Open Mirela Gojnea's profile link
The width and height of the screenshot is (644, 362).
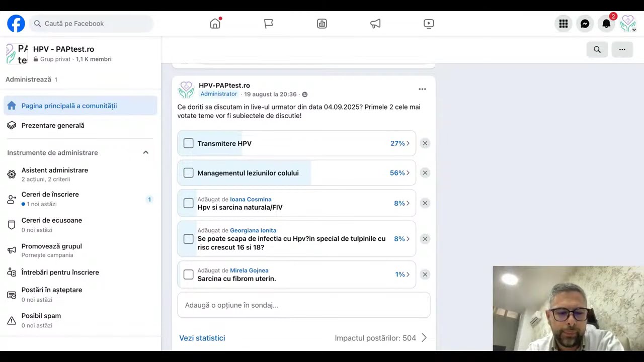coord(249,270)
